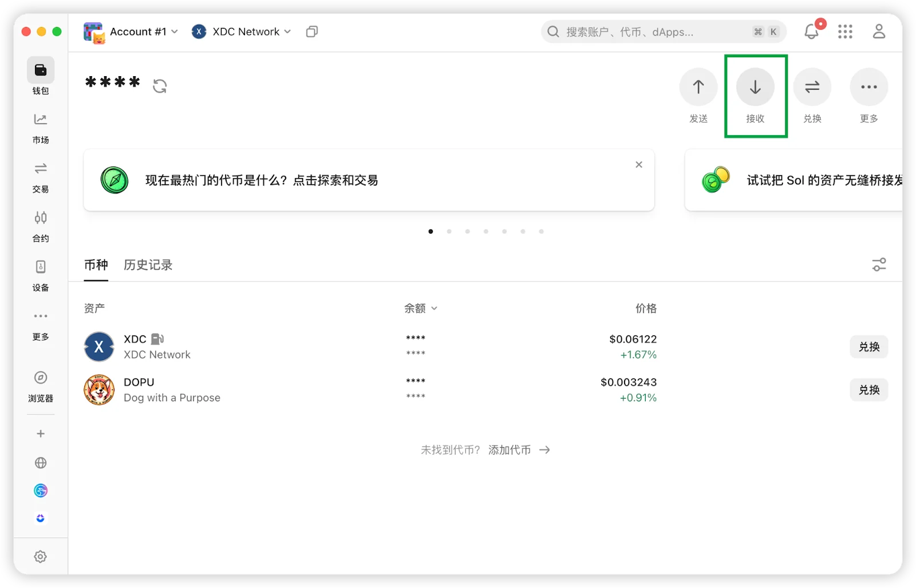Click the Swap button for DOPU
916x588 pixels.
[868, 390]
